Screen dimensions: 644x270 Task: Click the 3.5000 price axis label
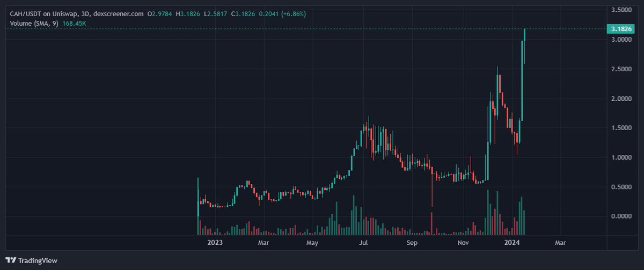(620, 10)
